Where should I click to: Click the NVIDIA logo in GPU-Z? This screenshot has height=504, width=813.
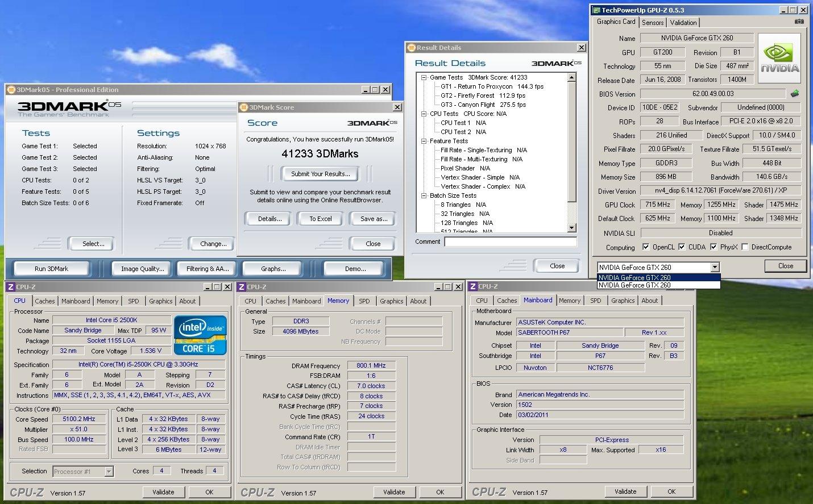click(780, 59)
